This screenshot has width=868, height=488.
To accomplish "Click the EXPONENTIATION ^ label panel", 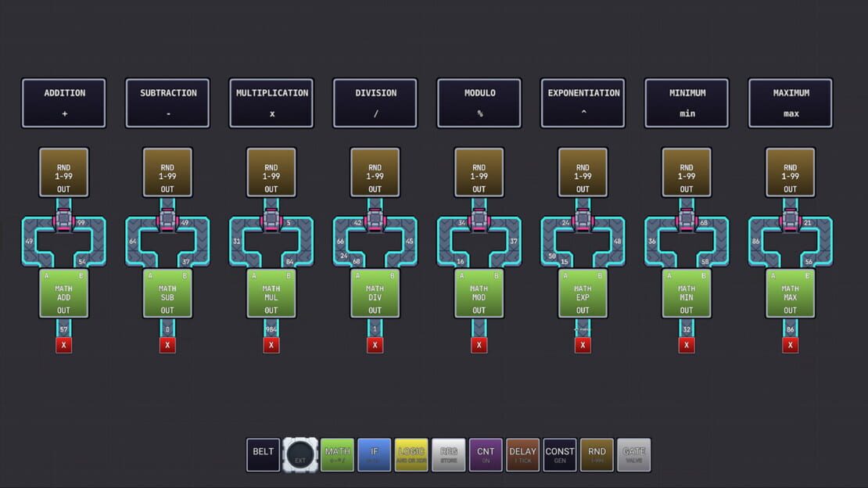I will pos(583,103).
